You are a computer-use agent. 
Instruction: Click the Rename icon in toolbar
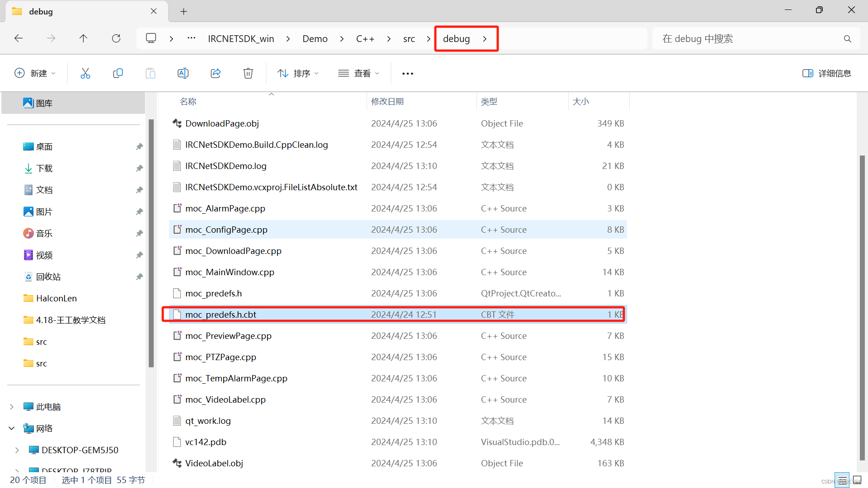[x=183, y=73]
